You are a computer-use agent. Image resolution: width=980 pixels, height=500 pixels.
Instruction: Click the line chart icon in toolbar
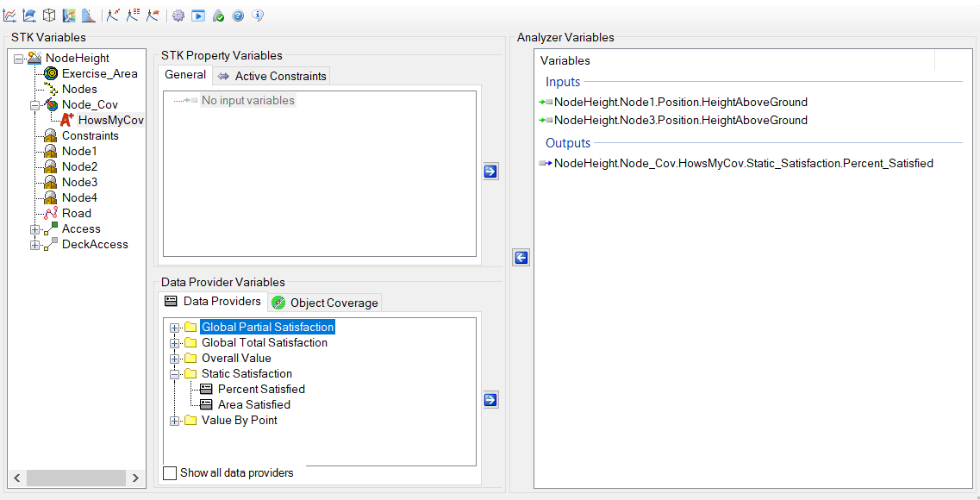[10, 16]
